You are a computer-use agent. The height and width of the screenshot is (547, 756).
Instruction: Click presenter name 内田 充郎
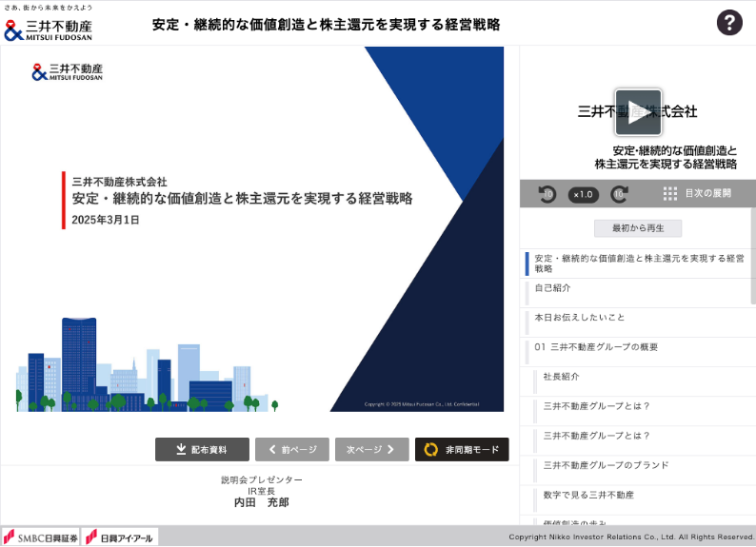click(x=261, y=502)
